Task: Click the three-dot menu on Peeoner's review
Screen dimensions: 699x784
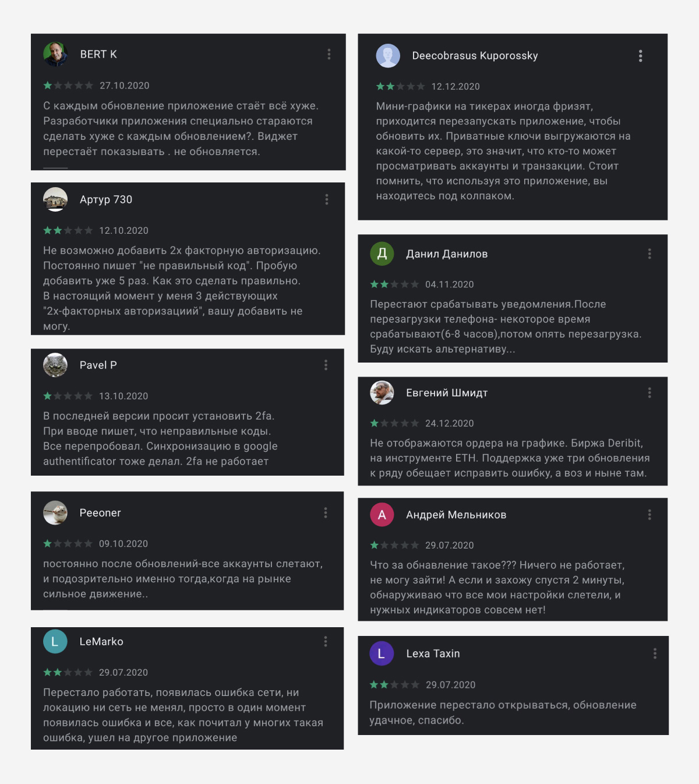Action: tap(326, 513)
